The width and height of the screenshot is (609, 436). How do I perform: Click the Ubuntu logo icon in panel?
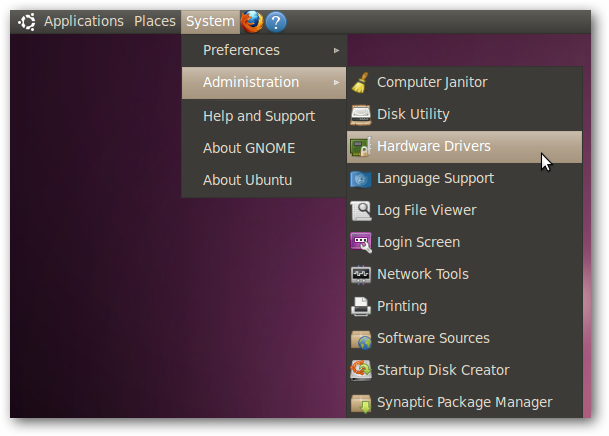tap(27, 22)
